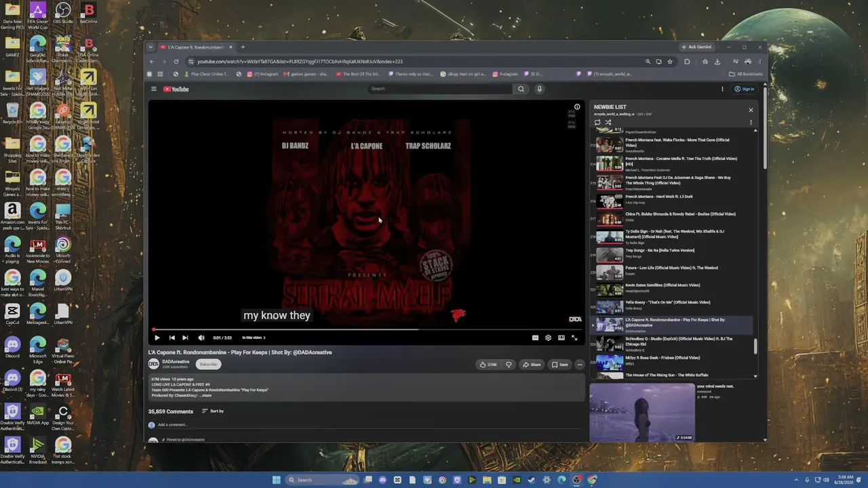Close the NEWBIE LIST playlist panel
Image resolution: width=868 pixels, height=488 pixels.
click(x=751, y=110)
